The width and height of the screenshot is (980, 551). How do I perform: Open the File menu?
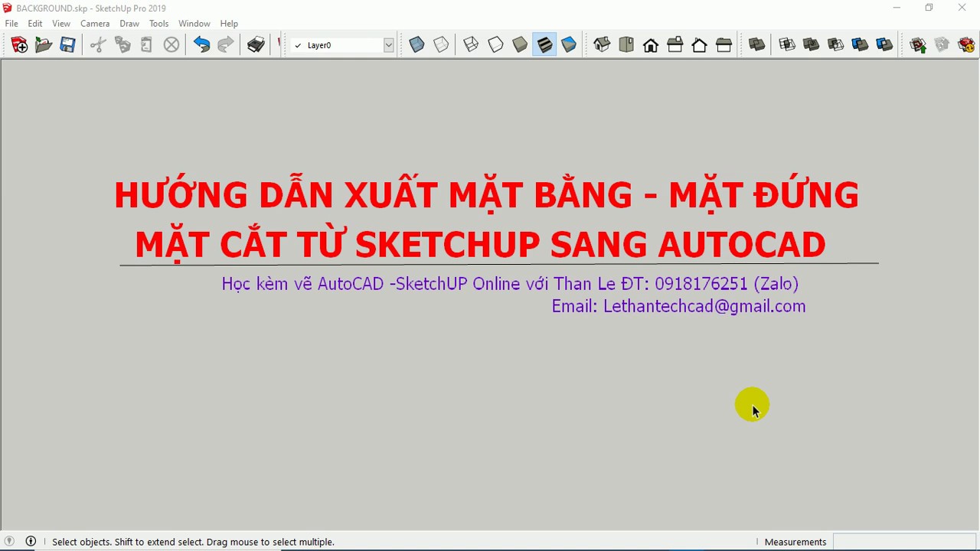[11, 24]
